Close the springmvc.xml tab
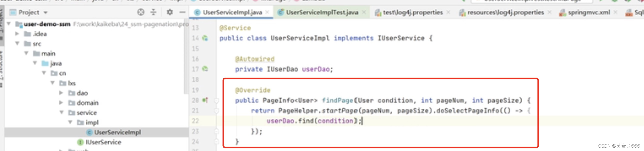The height and width of the screenshot is (151, 644). pos(616,12)
